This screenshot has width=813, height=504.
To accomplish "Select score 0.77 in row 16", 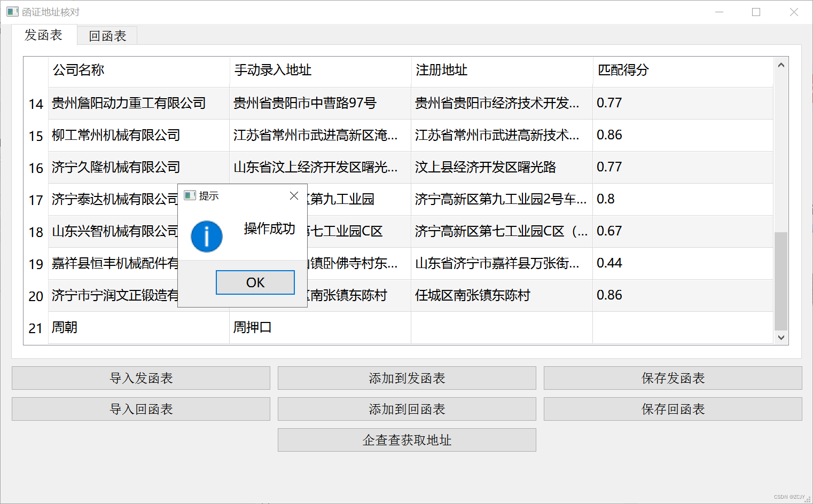I will [x=683, y=168].
